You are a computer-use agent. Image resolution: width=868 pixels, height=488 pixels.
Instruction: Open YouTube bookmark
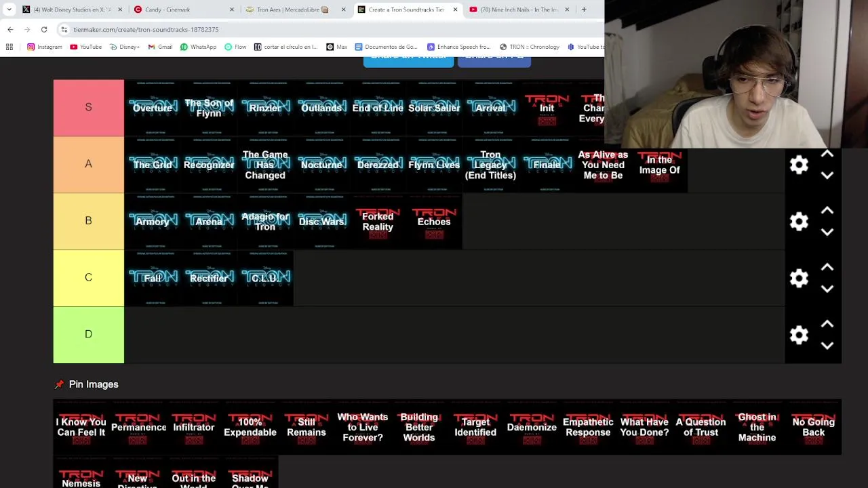point(86,47)
